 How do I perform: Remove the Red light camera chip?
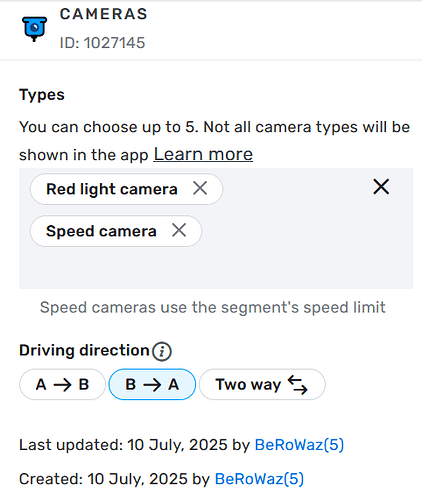tap(200, 188)
